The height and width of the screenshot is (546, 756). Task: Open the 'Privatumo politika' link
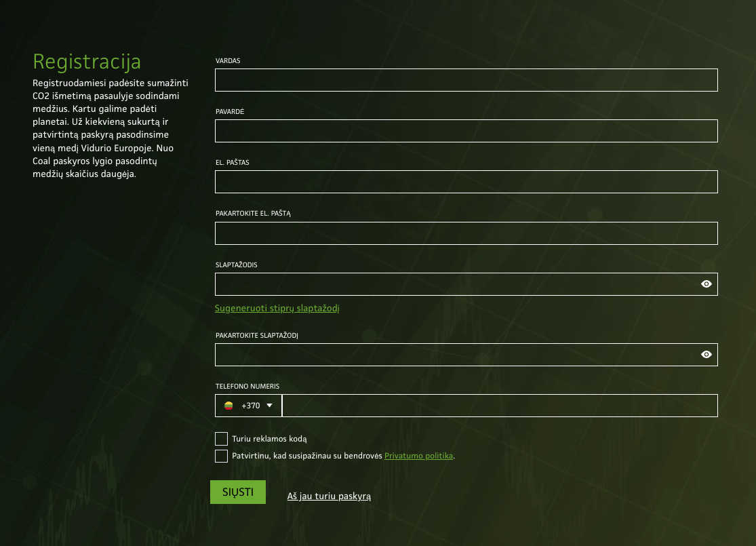(418, 455)
